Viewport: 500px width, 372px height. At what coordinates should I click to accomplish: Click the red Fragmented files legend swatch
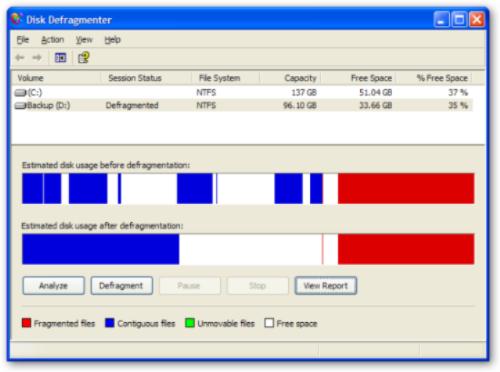[26, 323]
